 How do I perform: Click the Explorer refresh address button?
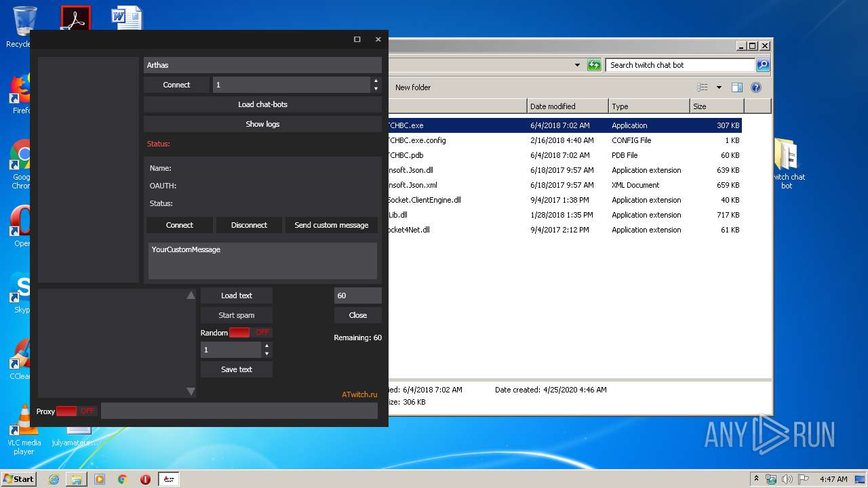[594, 65]
